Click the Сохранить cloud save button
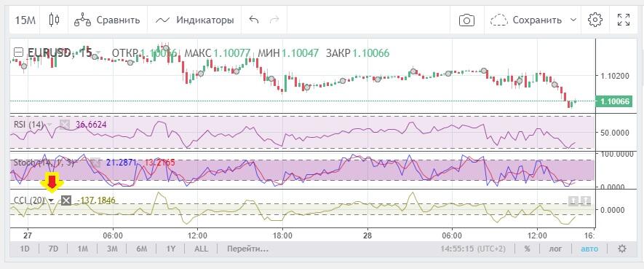The height and width of the screenshot is (269, 644). [527, 20]
